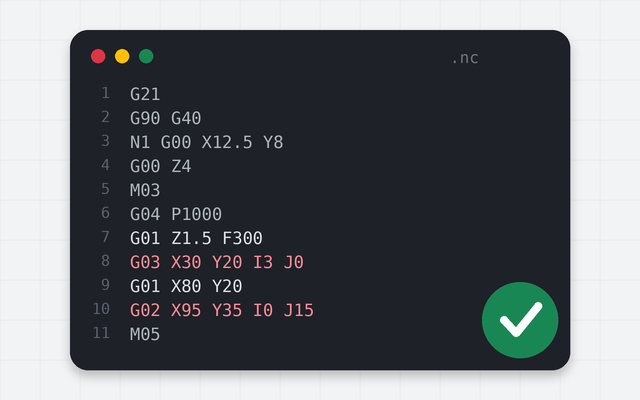Viewport: 640px width, 400px height.
Task: Select code line "G00 Z4"
Action: (x=160, y=166)
